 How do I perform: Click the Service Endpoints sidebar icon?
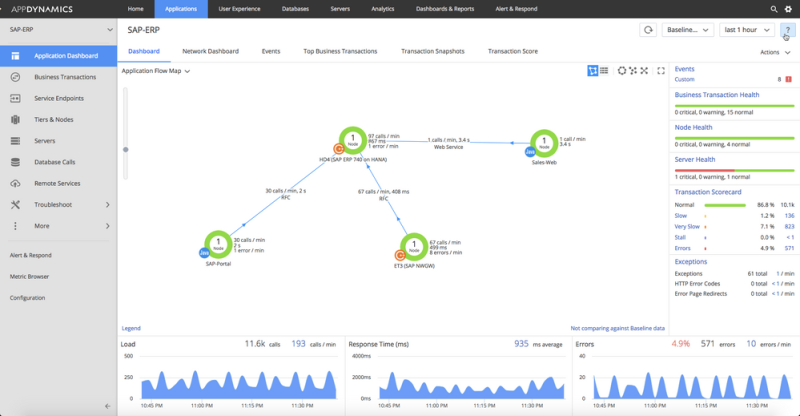point(15,98)
